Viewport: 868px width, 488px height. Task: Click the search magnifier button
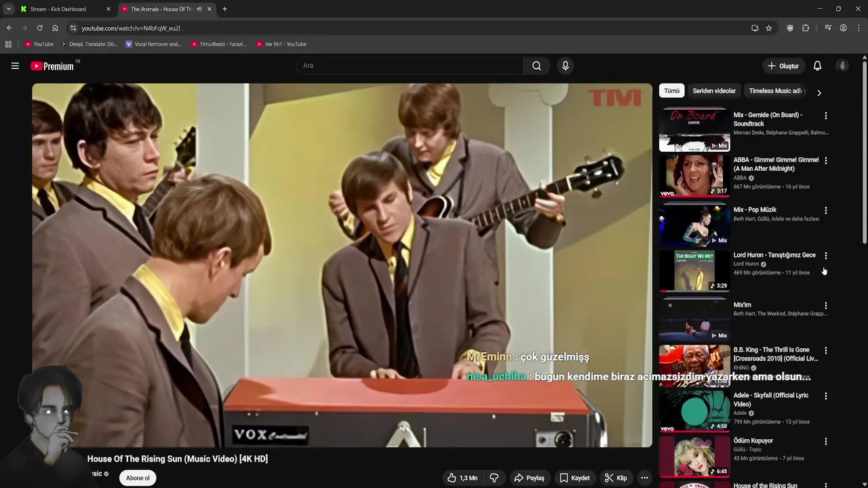(536, 66)
